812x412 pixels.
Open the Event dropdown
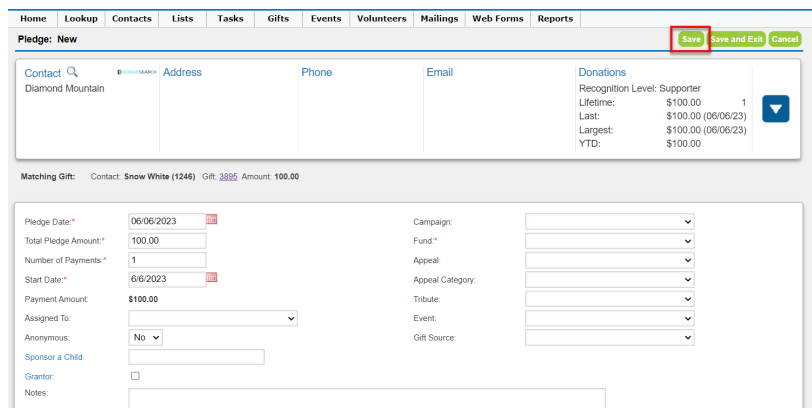coord(610,318)
